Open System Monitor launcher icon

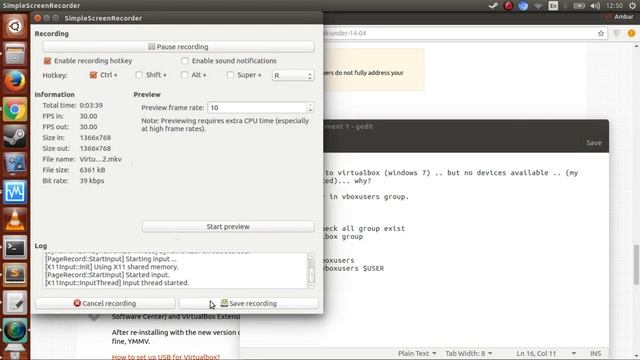pos(15,192)
